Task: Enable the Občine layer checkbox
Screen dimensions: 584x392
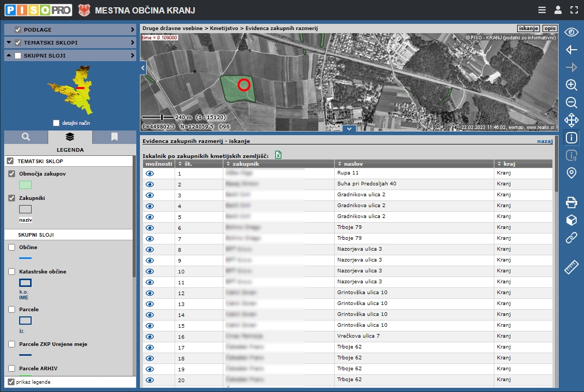Action: click(12, 248)
